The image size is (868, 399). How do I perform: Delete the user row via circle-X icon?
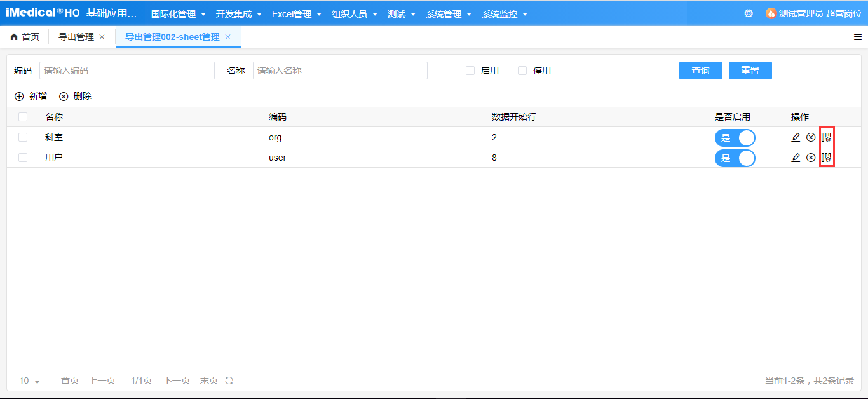pos(811,158)
